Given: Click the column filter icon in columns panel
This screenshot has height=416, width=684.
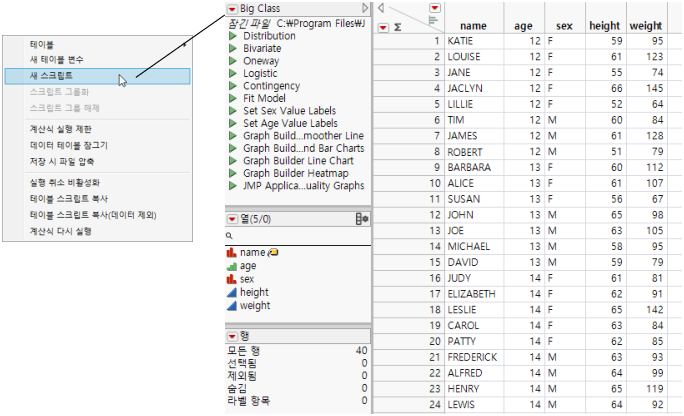Looking at the screenshot, I should pos(362,218).
